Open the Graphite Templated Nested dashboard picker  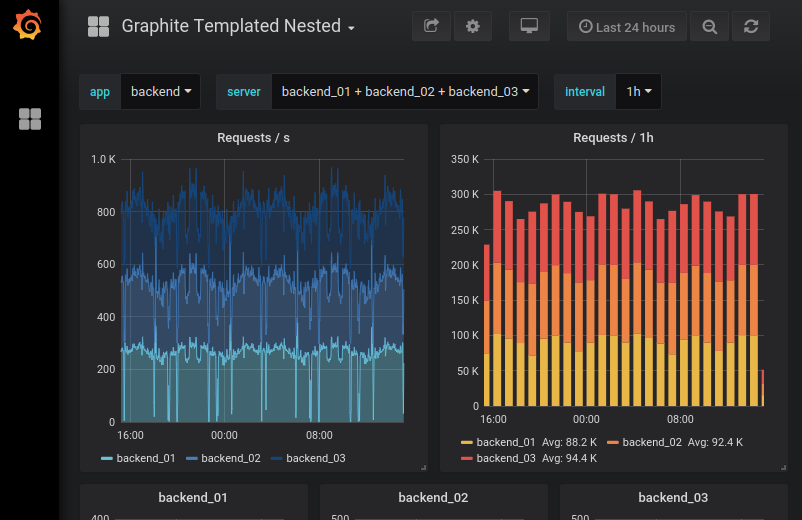tap(238, 27)
